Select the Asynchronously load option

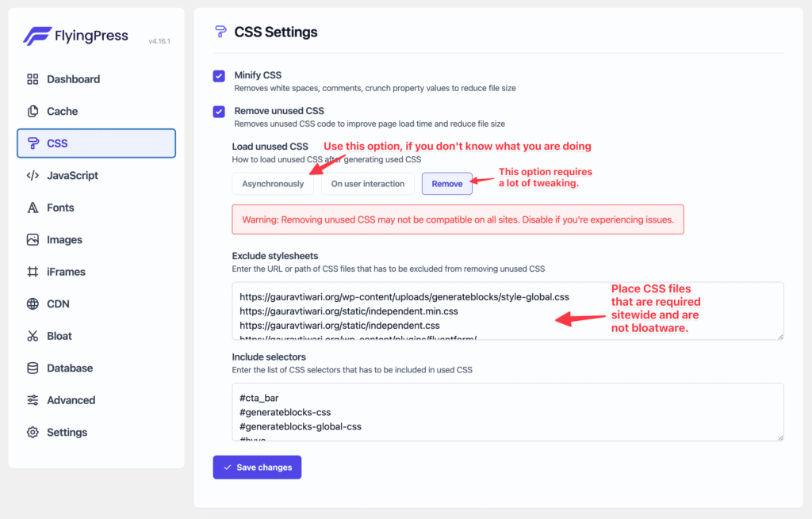(273, 183)
